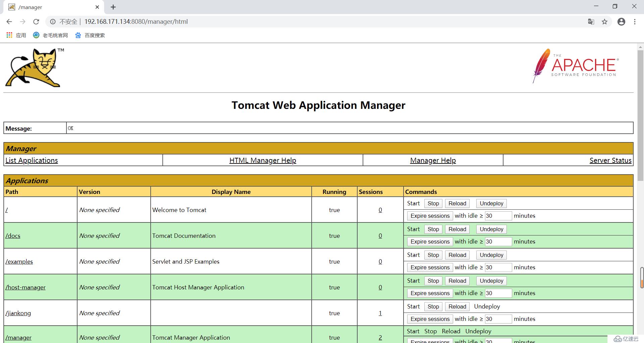Reload the /host-manager application
Image resolution: width=644 pixels, height=343 pixels.
(457, 281)
